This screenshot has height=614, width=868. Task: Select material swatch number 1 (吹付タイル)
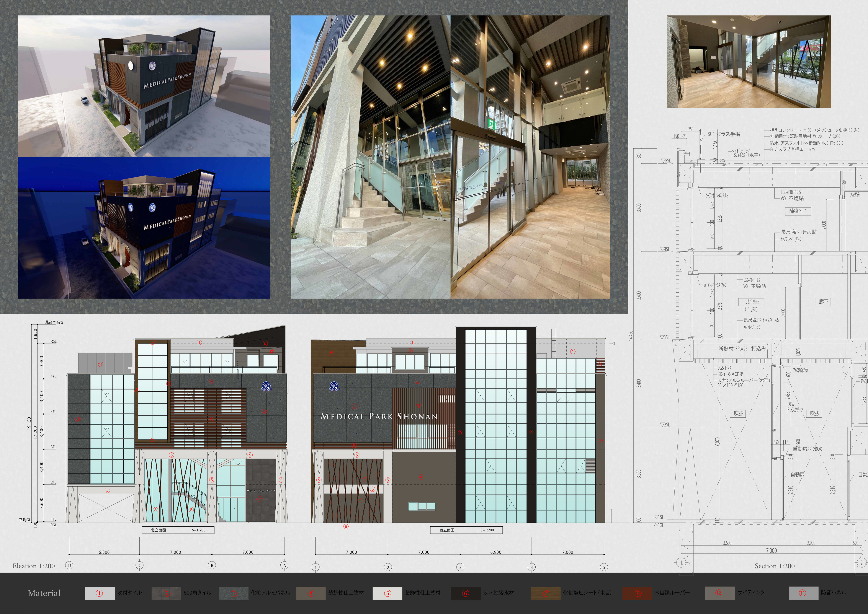point(100,594)
